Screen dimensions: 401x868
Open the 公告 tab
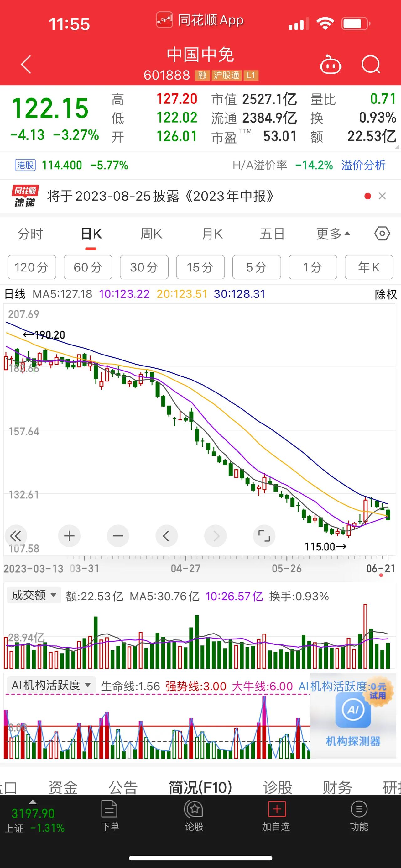pos(123,787)
